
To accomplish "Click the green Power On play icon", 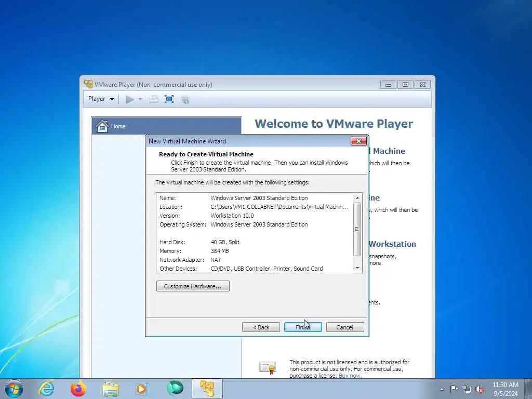I will point(129,99).
